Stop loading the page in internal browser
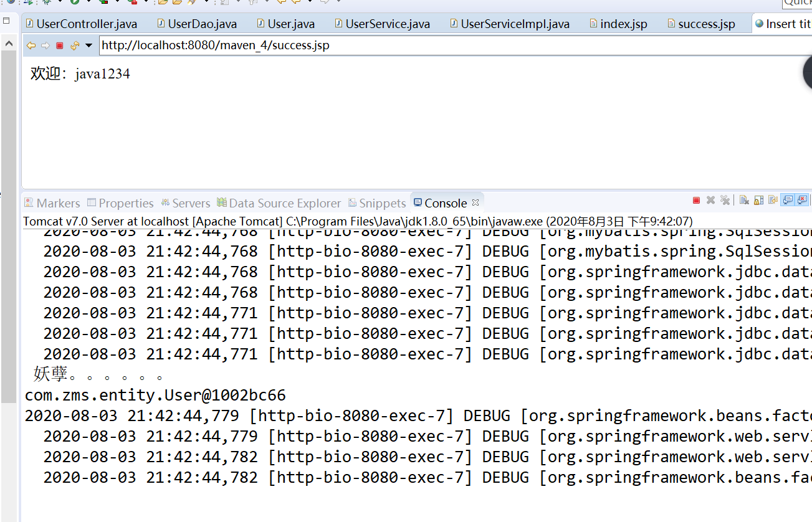Screen dimensions: 812x522 pos(60,45)
